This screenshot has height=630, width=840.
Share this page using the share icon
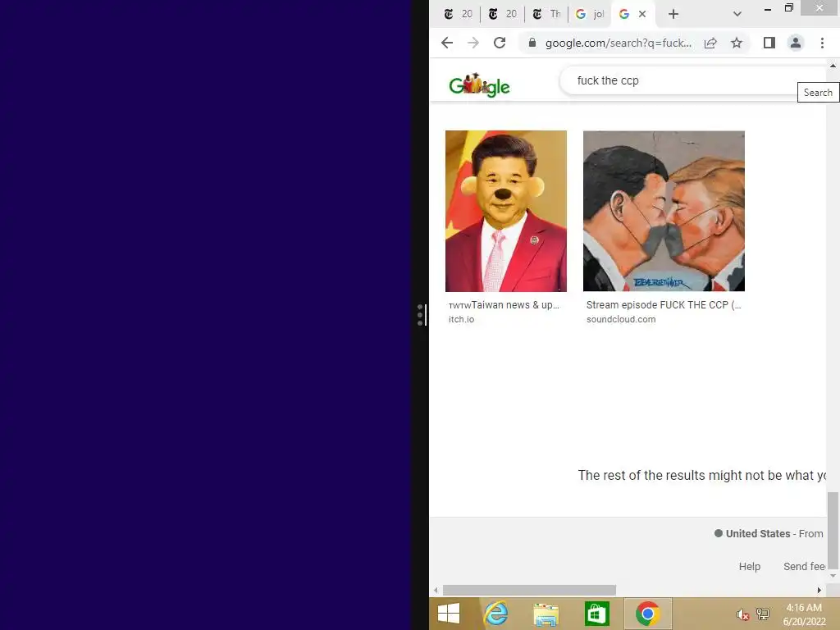[x=710, y=43]
